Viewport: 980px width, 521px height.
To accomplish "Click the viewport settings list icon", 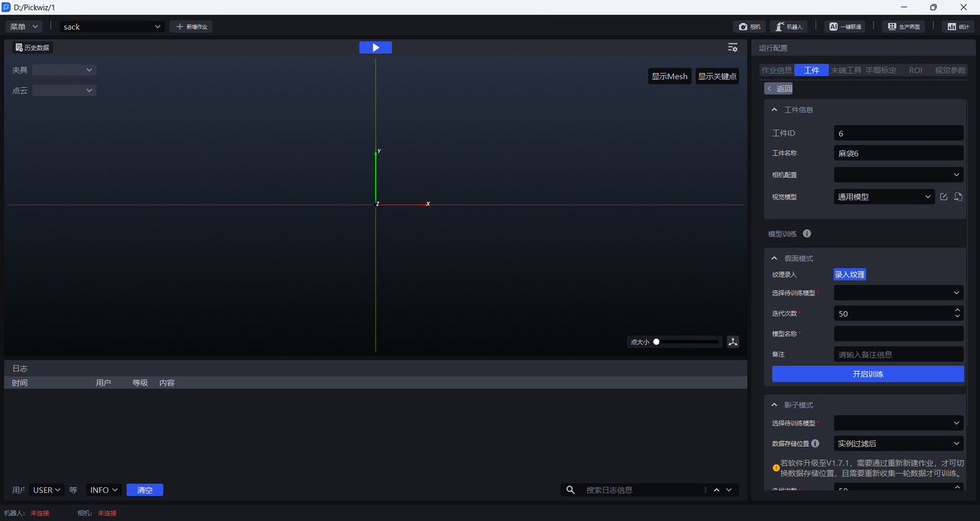I will click(x=733, y=48).
